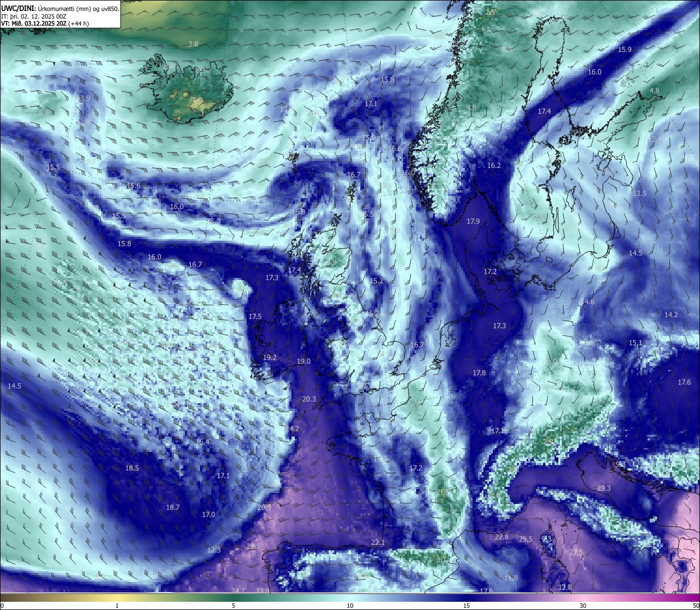Click the 17.5 value label
Image resolution: width=700 pixels, height=610 pixels.
tap(255, 316)
